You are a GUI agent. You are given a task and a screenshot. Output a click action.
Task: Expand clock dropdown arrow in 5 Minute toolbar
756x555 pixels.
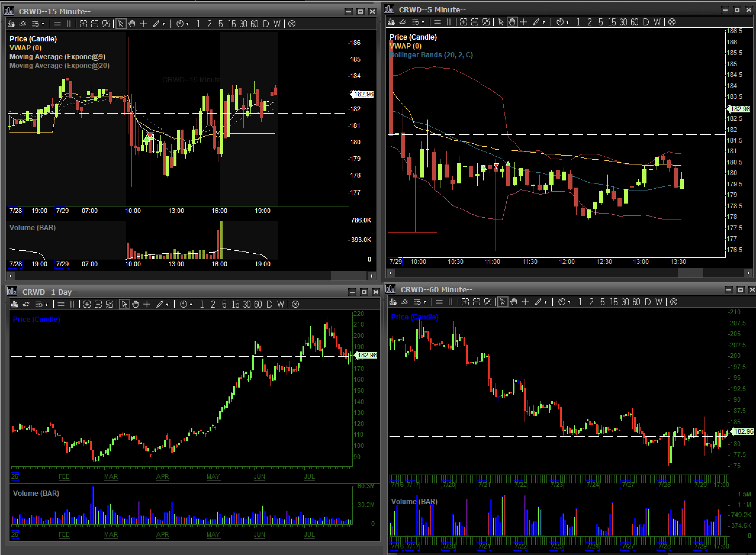tap(567, 22)
